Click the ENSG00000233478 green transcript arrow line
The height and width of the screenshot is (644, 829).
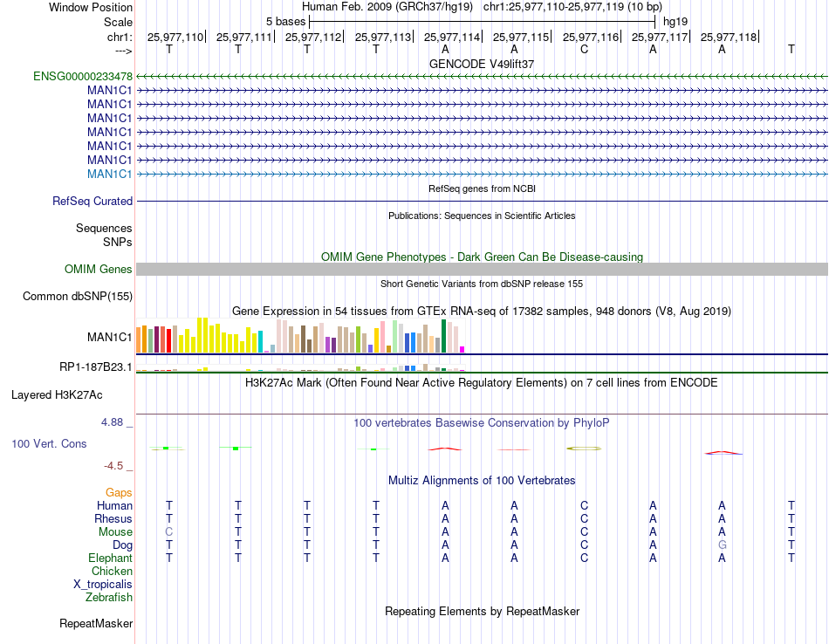[482, 77]
